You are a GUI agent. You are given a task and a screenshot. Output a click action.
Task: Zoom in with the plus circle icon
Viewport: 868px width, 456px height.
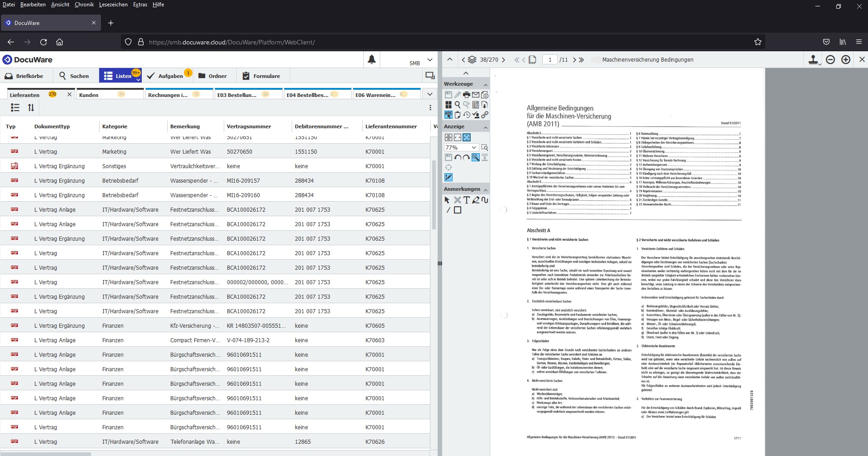845,59
